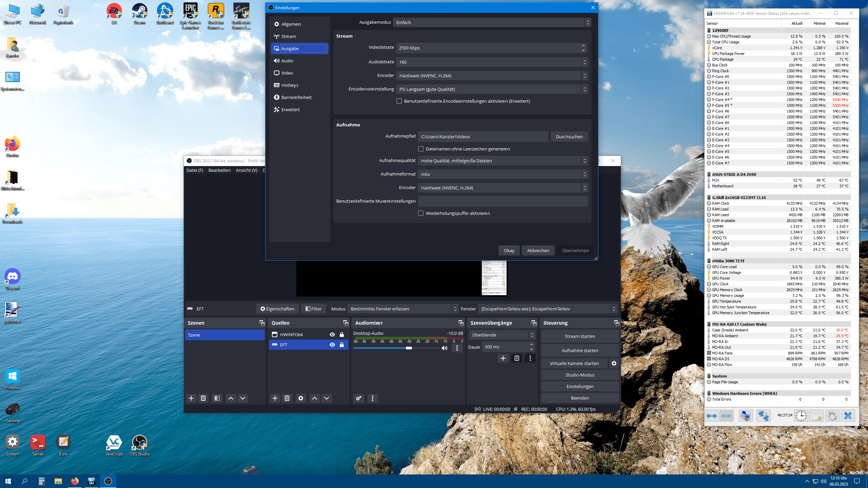This screenshot has height=488, width=868.
Task: Open virtual camera settings gear
Action: [614, 363]
